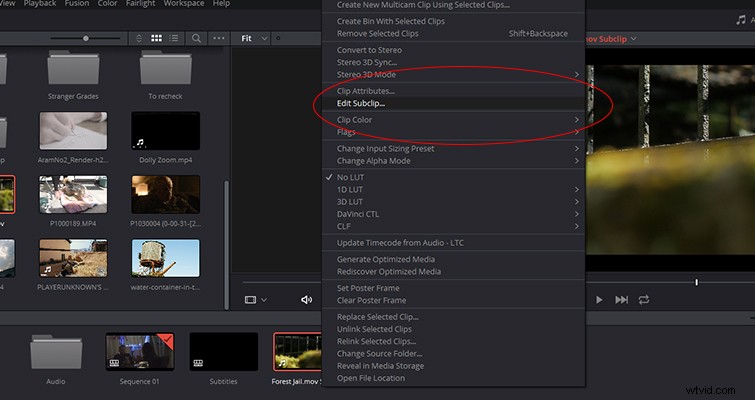The image size is (755, 400).
Task: Click the sort order arrows icon
Action: coord(139,38)
